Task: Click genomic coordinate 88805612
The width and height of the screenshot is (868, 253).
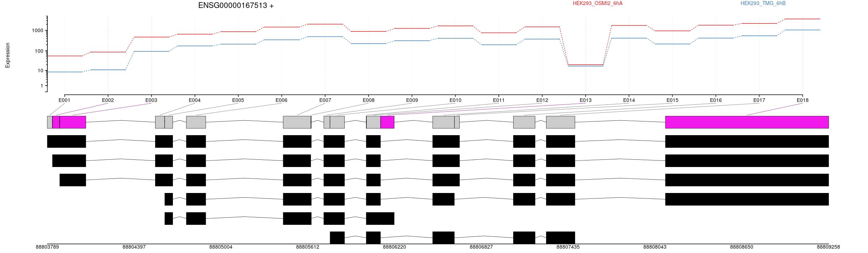Action: click(308, 247)
